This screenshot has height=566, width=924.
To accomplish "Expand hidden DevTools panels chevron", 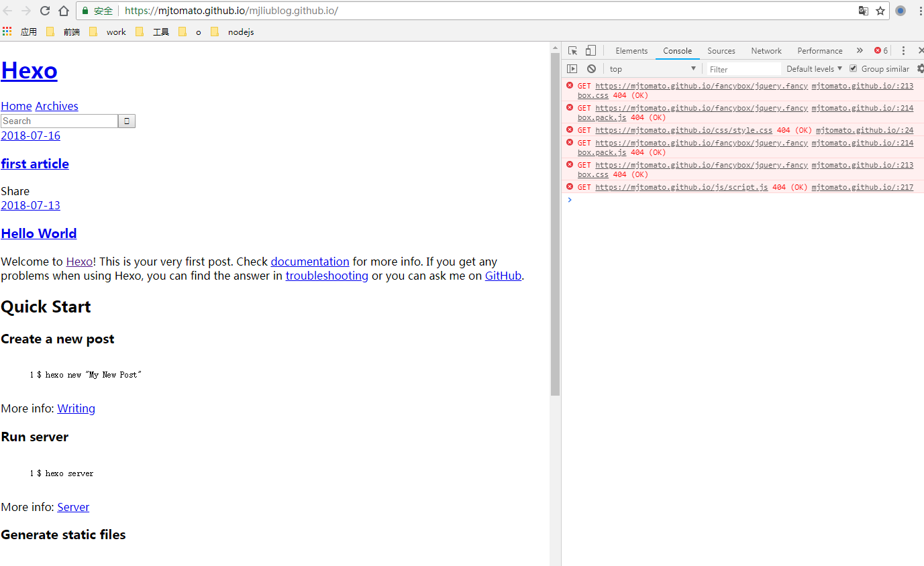I will click(860, 50).
